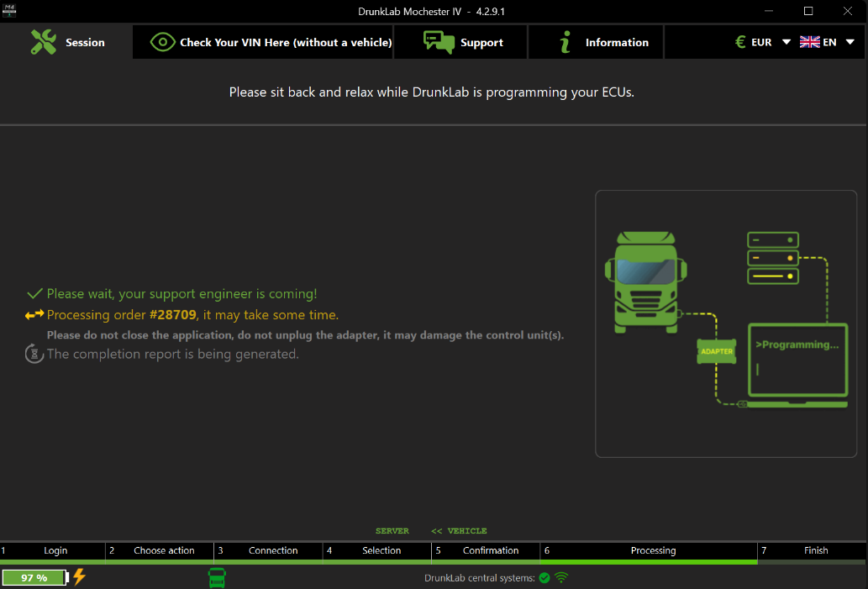This screenshot has width=868, height=589.
Task: Expand the VEHICLE chevron selector
Action: (435, 530)
